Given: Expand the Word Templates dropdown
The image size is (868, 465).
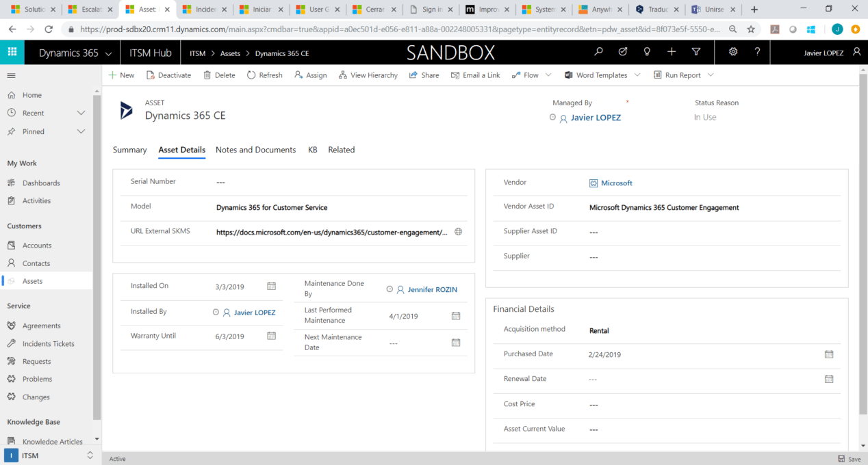Looking at the screenshot, I should [x=637, y=75].
